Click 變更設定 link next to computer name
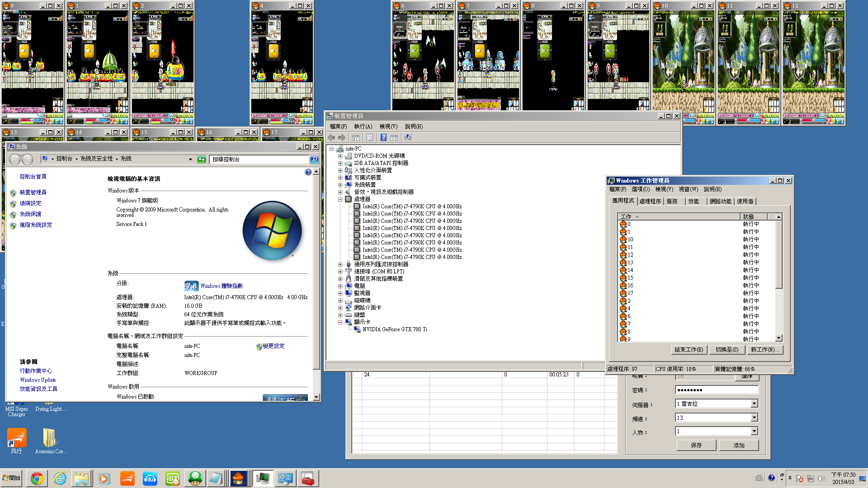The image size is (868, 488). click(x=274, y=346)
